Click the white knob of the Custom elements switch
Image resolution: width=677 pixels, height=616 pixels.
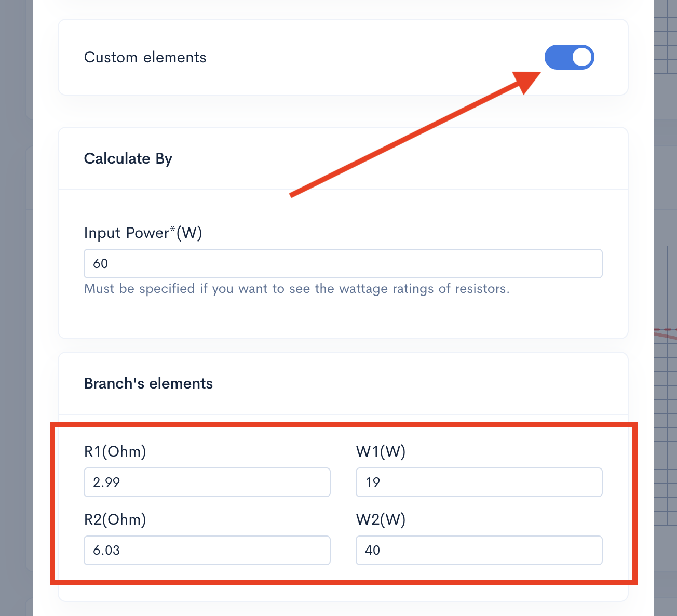tap(583, 57)
